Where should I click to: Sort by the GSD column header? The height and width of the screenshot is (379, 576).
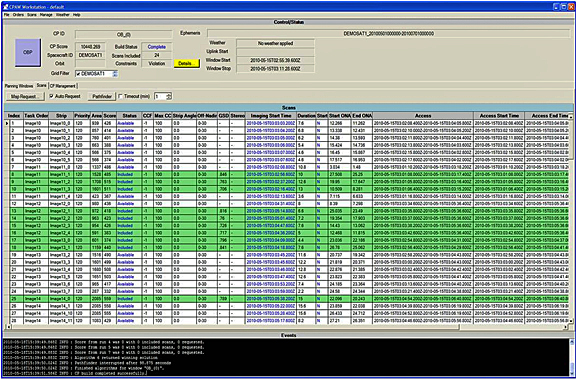223,116
